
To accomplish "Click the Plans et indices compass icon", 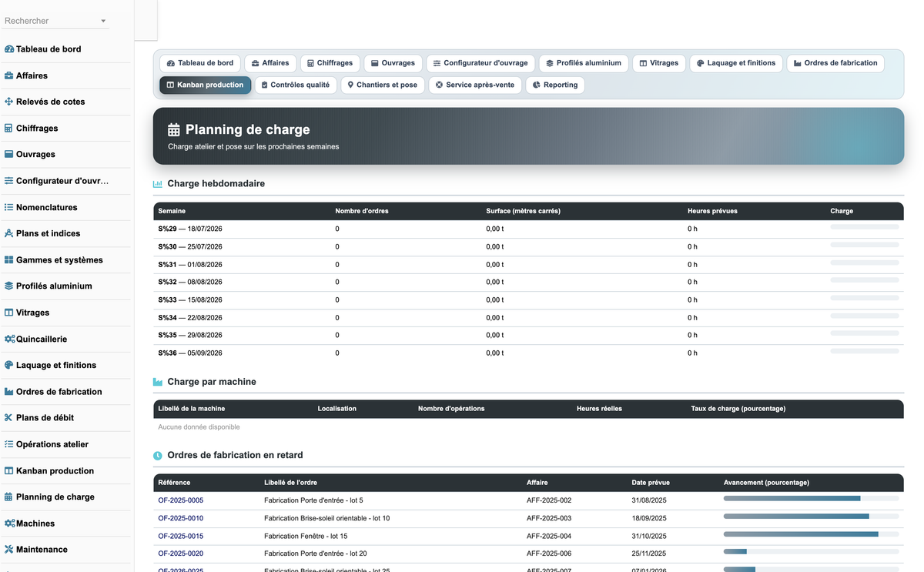I will (x=9, y=233).
